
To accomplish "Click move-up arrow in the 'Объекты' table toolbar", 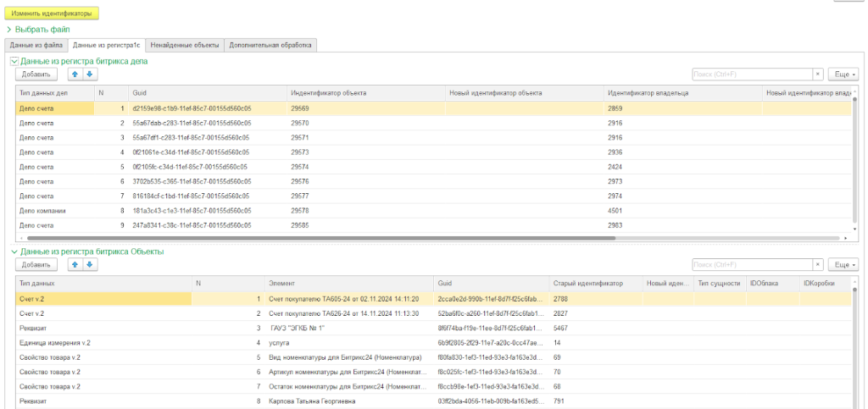I will pos(75,265).
